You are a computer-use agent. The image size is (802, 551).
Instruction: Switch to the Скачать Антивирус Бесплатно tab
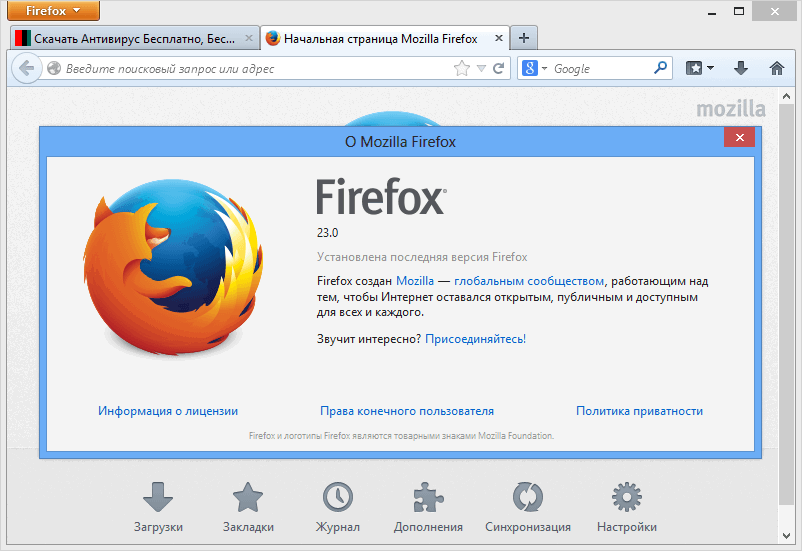point(135,38)
